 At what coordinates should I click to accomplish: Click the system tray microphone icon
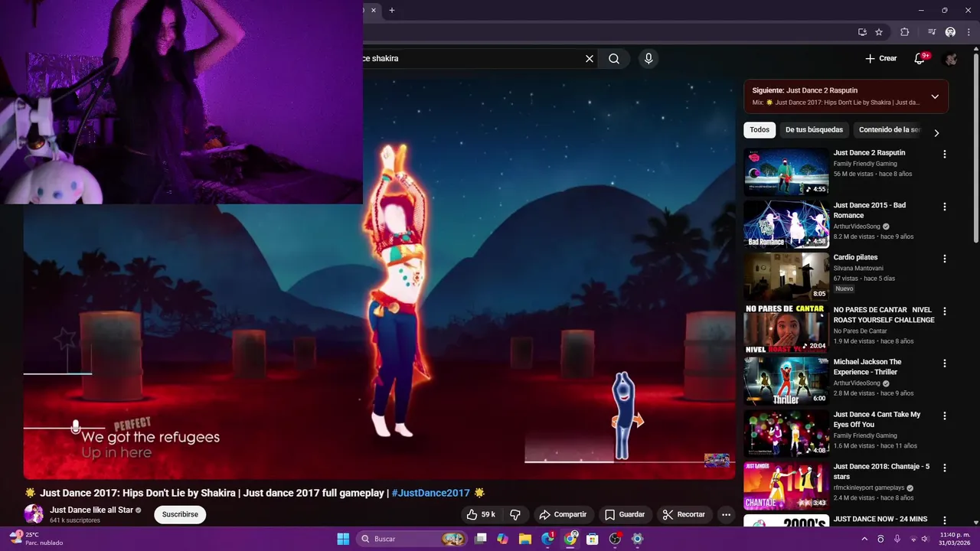click(x=897, y=539)
